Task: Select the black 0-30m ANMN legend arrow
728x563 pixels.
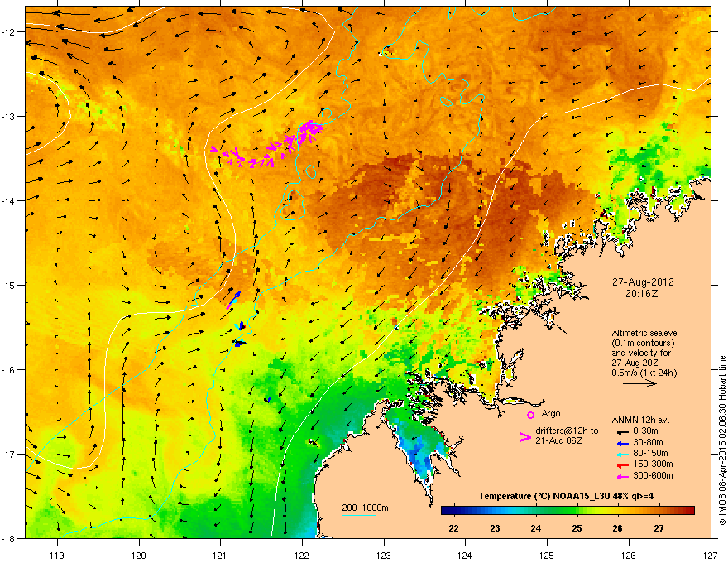Action: tap(622, 431)
